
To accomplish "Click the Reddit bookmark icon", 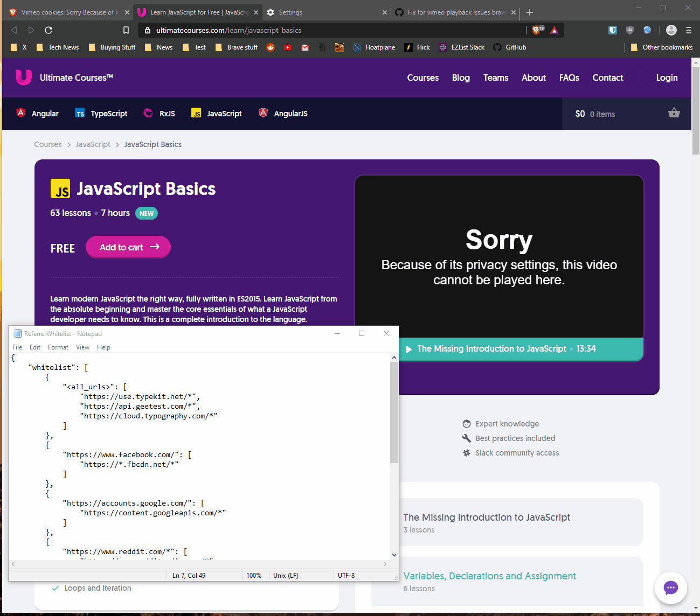I will tap(271, 47).
